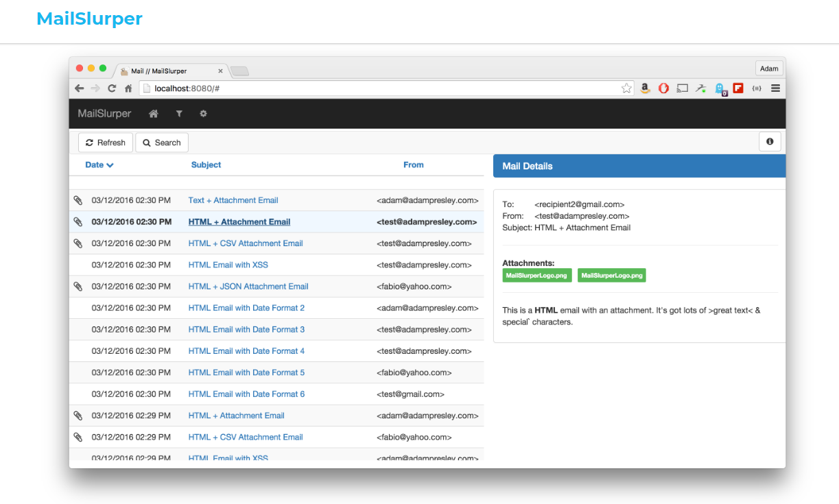839x504 pixels.
Task: Bookmark page with star icon
Action: click(626, 88)
